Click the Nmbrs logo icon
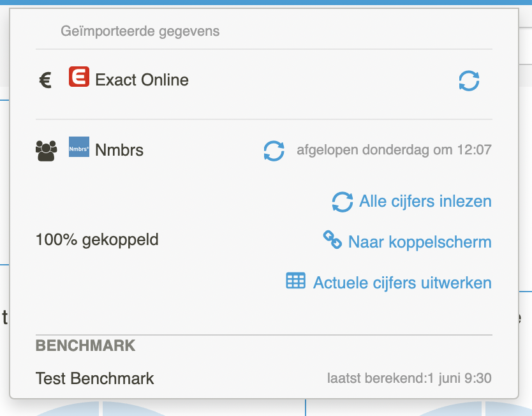The image size is (532, 416). click(x=79, y=147)
